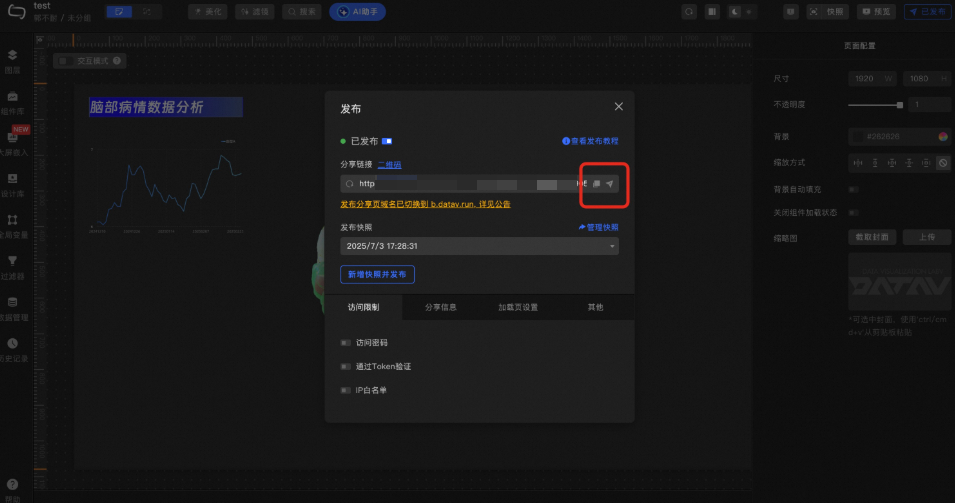This screenshot has width=955, height=503.
Task: Select the blueprint mode icon beside edit mode
Action: [x=147, y=12]
